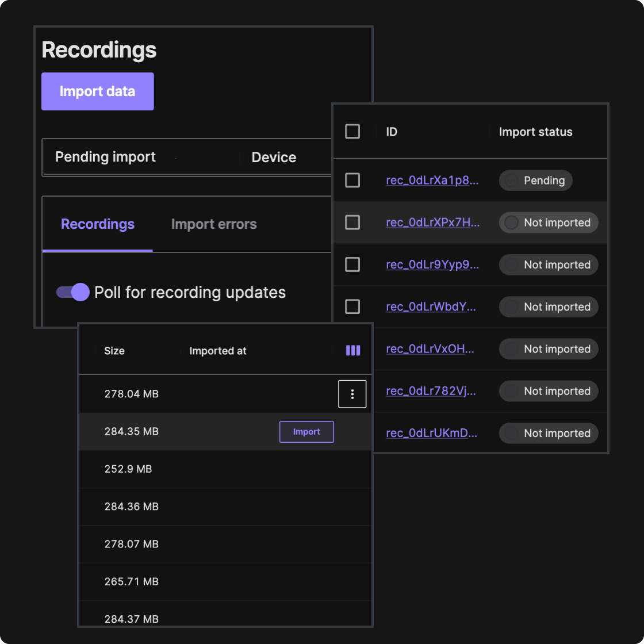Viewport: 644px width, 644px height.
Task: Switch to the Import errors tab
Action: pyautogui.click(x=214, y=224)
